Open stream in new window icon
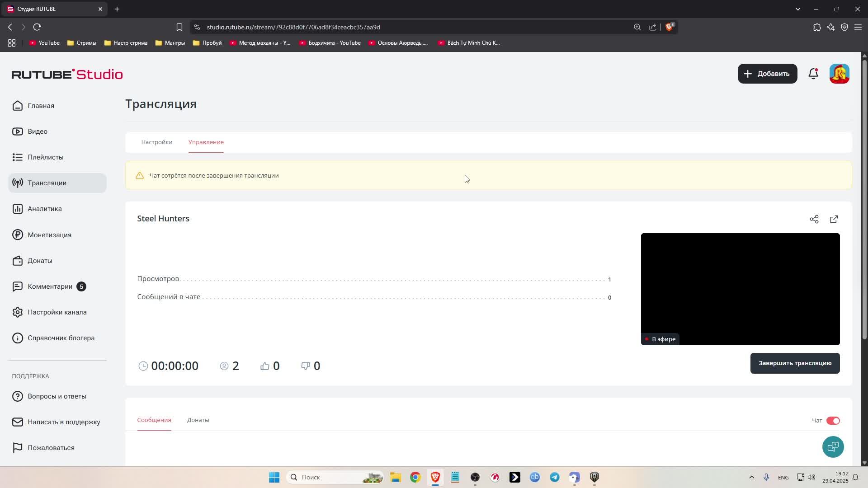Image resolution: width=868 pixels, height=488 pixels. click(x=834, y=219)
